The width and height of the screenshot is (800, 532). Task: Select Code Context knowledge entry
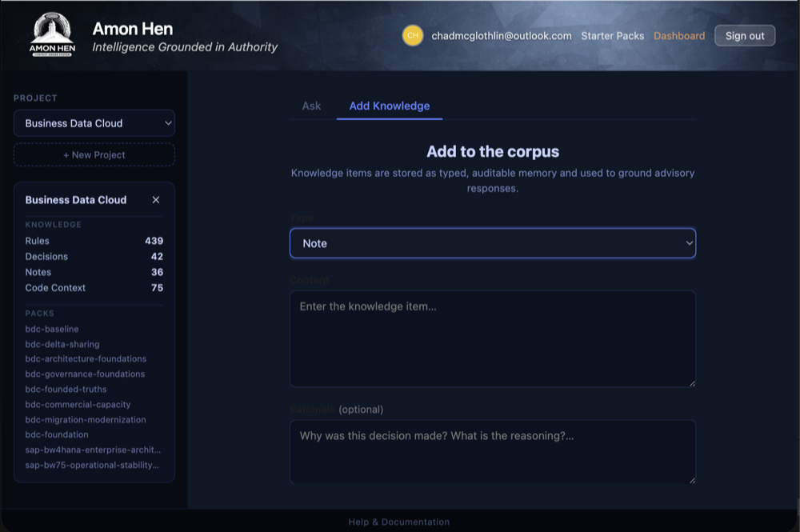55,288
